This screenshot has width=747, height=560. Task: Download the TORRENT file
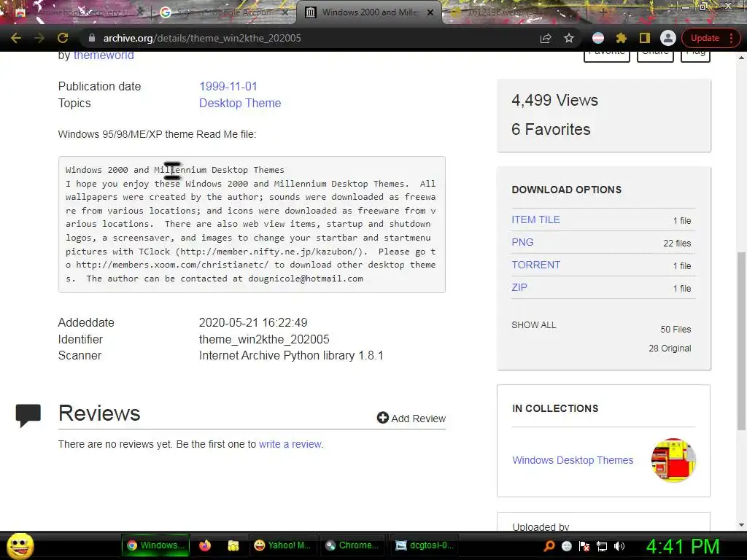coord(536,265)
